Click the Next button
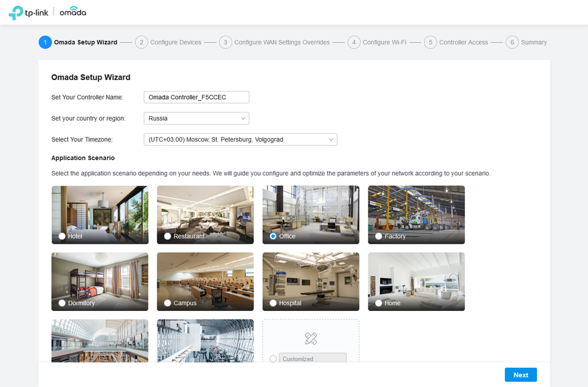The height and width of the screenshot is (387, 588). (520, 375)
